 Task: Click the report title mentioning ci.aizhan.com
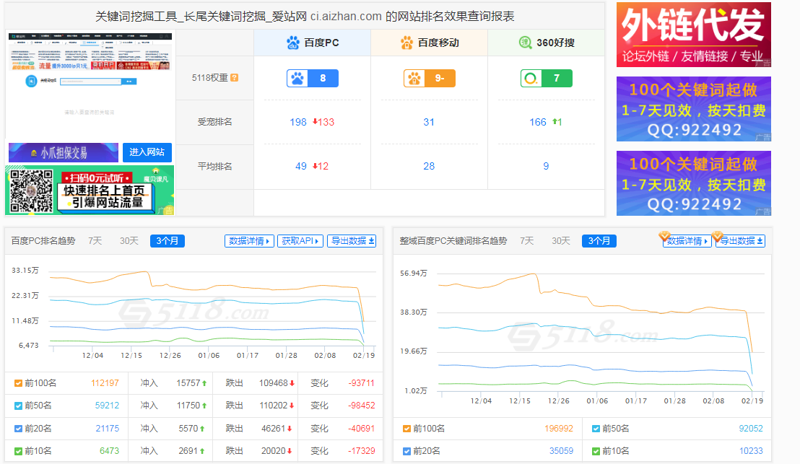tap(305, 16)
